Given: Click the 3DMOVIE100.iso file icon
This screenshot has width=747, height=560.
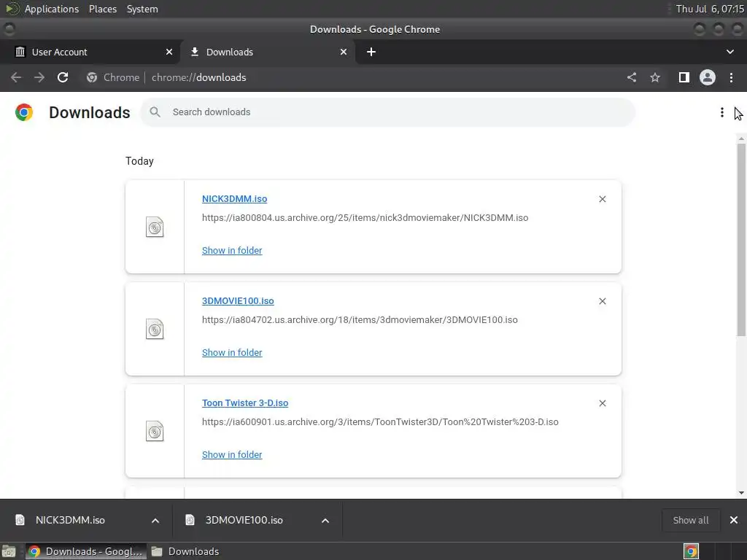Looking at the screenshot, I should (x=155, y=329).
